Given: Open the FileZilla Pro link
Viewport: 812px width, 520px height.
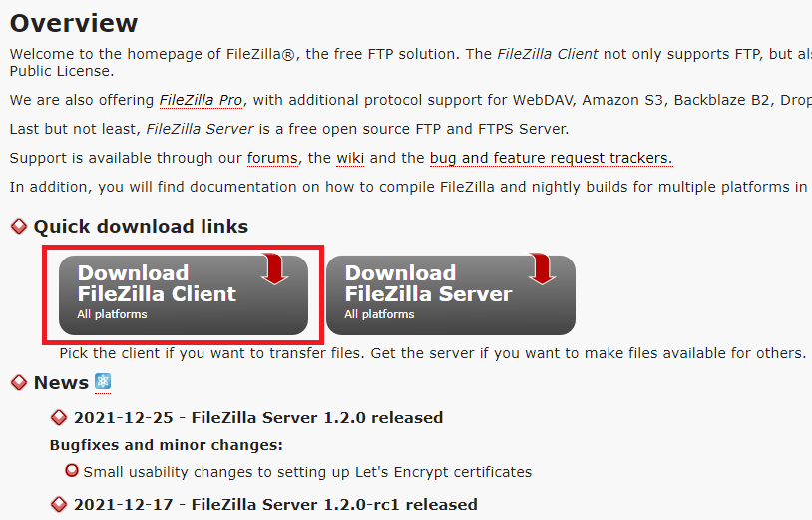Looking at the screenshot, I should 201,100.
